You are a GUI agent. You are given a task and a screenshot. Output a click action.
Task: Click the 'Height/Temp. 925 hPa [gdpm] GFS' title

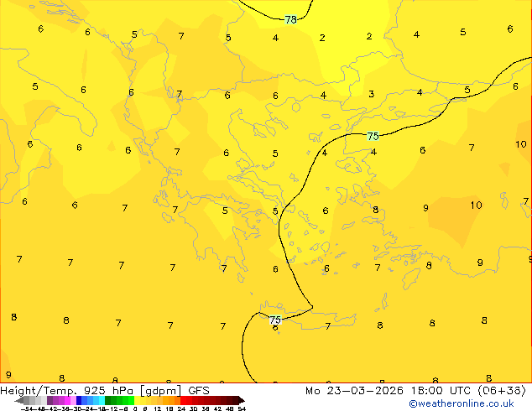pyautogui.click(x=105, y=391)
